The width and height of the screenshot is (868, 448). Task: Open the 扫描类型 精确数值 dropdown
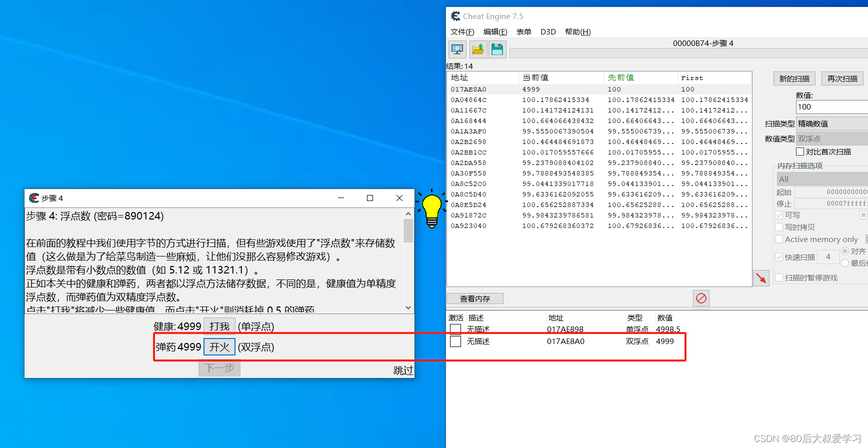(x=831, y=123)
